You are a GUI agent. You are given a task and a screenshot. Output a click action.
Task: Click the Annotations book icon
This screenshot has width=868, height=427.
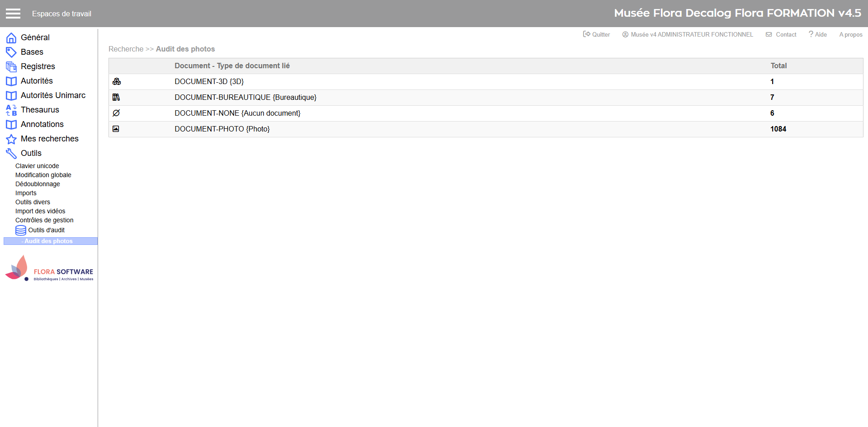click(x=11, y=125)
